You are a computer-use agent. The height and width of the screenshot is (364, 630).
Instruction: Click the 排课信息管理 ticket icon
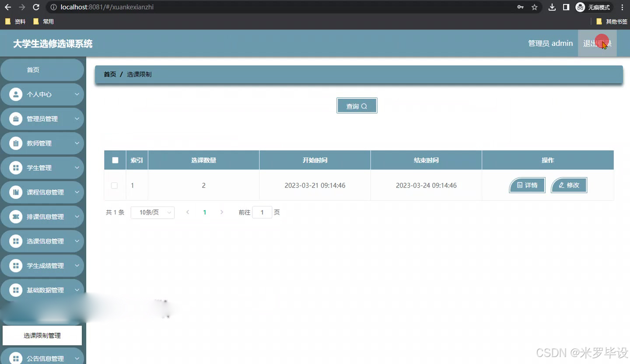tap(16, 217)
